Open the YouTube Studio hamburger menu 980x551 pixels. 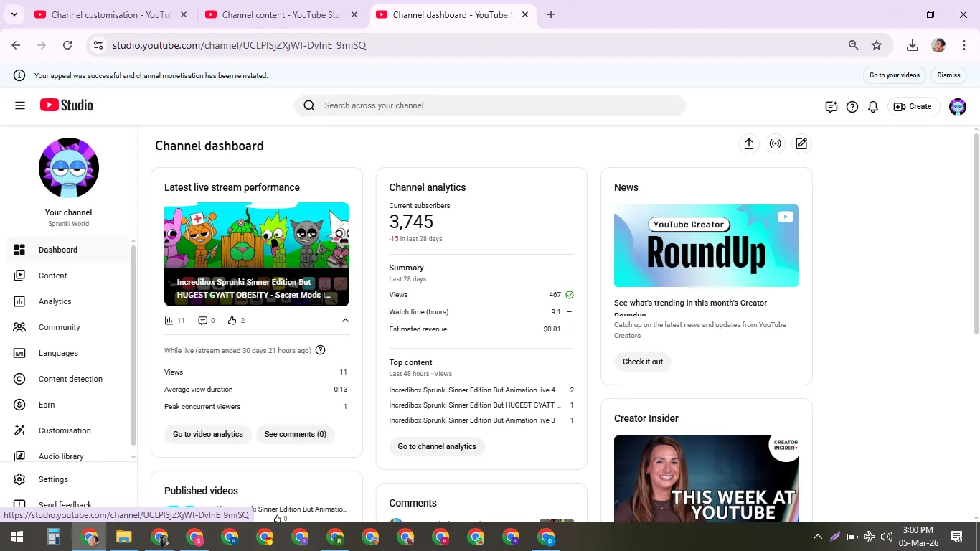(20, 106)
